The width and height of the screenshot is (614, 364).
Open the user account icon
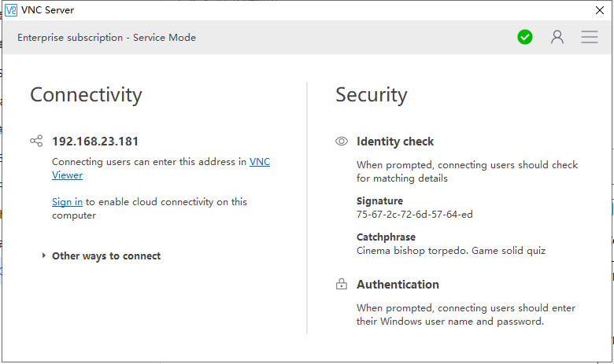tap(557, 37)
